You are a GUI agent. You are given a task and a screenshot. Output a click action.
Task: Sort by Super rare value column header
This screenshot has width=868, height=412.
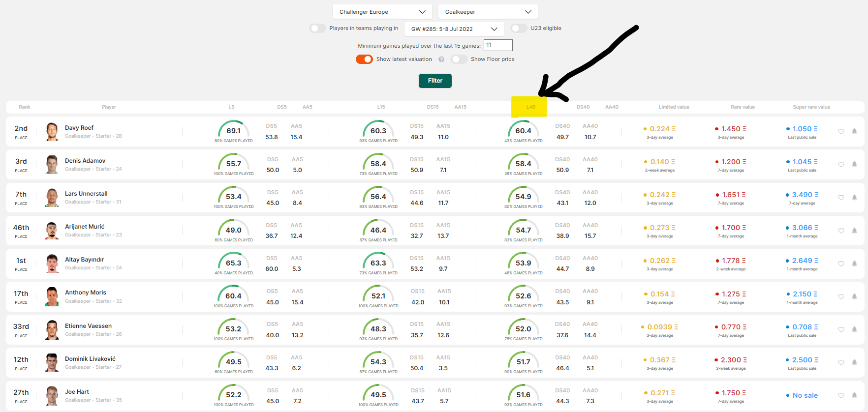coord(811,107)
